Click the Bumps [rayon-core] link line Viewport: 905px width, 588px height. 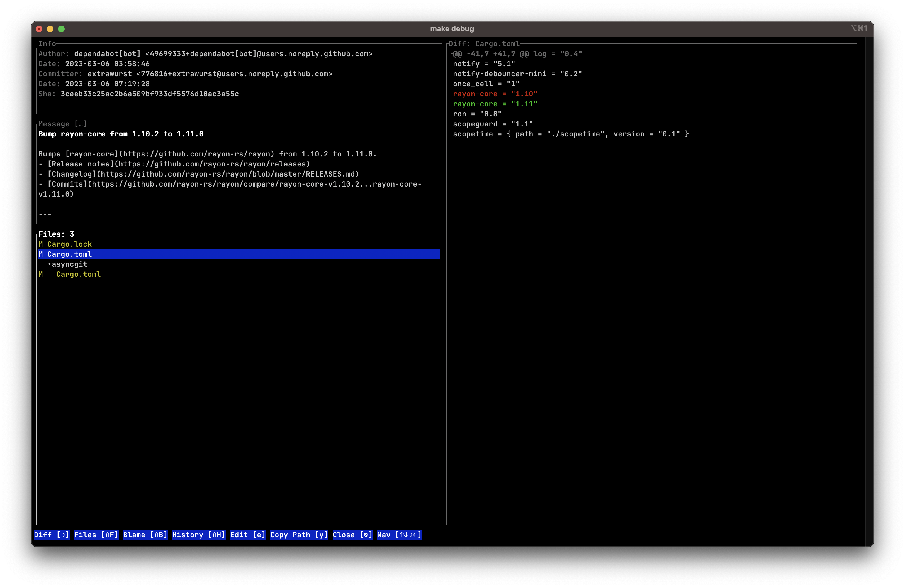(207, 154)
